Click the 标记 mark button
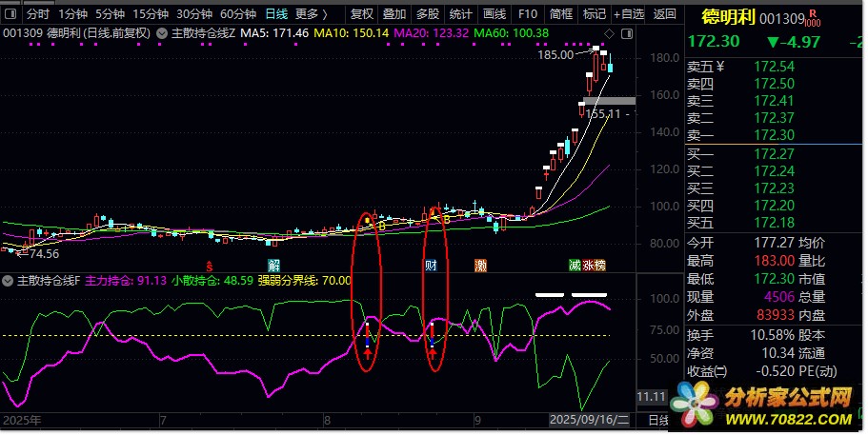The width and height of the screenshot is (868, 435). pos(594,14)
